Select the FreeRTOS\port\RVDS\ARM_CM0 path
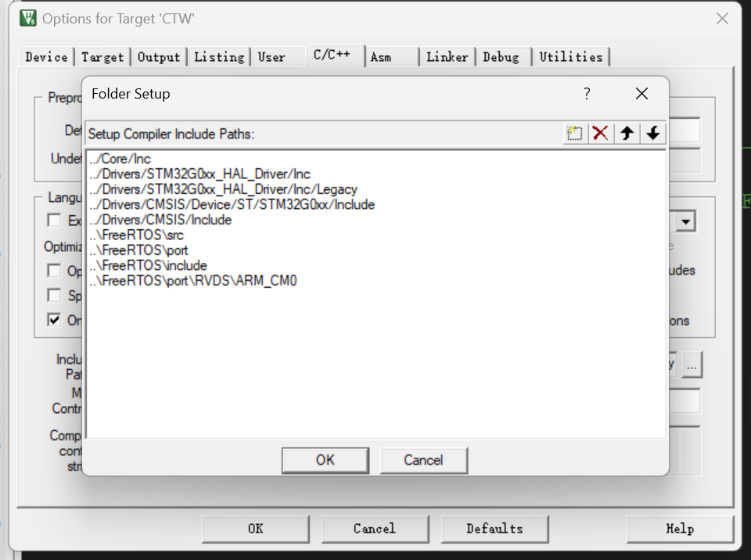This screenshot has width=751, height=560. [x=193, y=281]
